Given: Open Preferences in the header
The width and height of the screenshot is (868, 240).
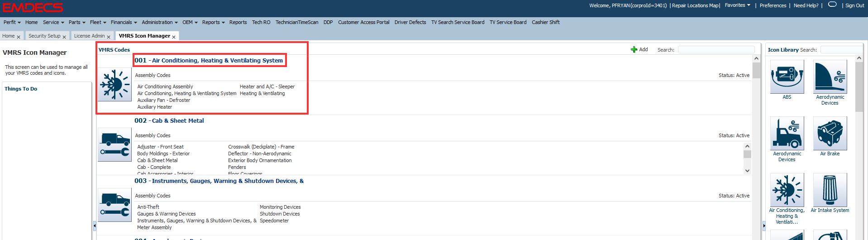Looking at the screenshot, I should 773,5.
